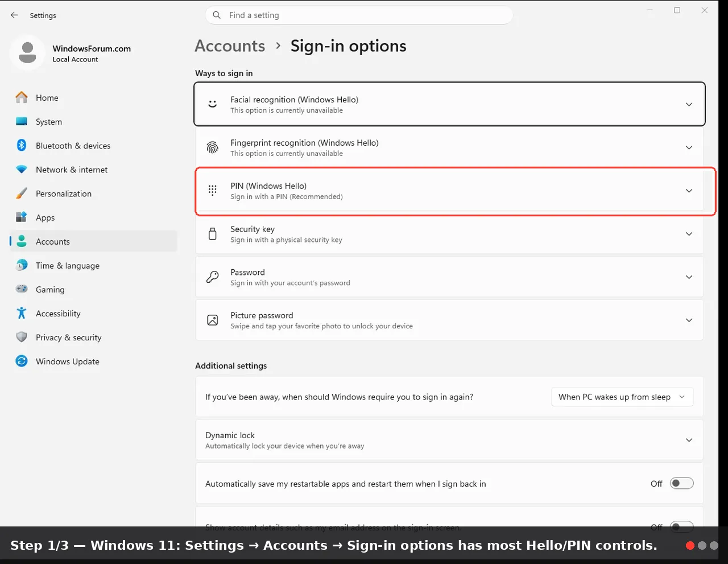Maximize the Settings window
This screenshot has width=728, height=564.
[x=677, y=10]
